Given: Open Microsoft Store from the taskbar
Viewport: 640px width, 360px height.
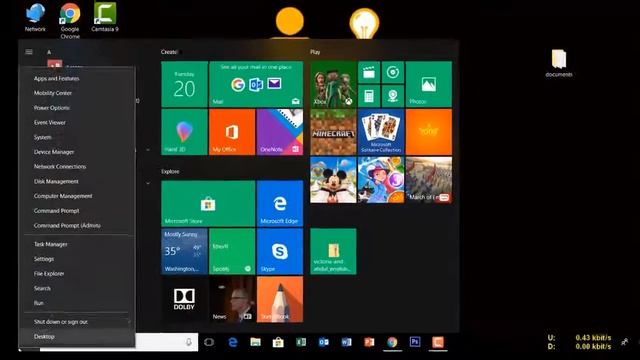Looking at the screenshot, I should point(278,342).
